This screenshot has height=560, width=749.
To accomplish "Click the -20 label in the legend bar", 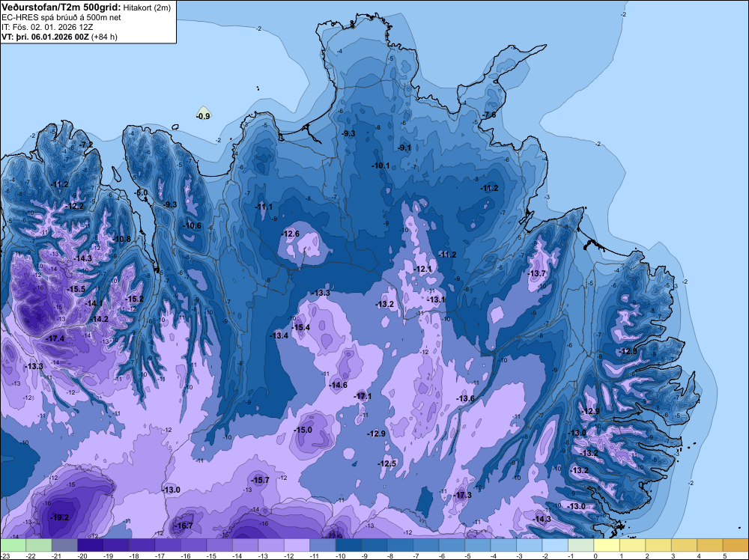I will click(x=83, y=556).
